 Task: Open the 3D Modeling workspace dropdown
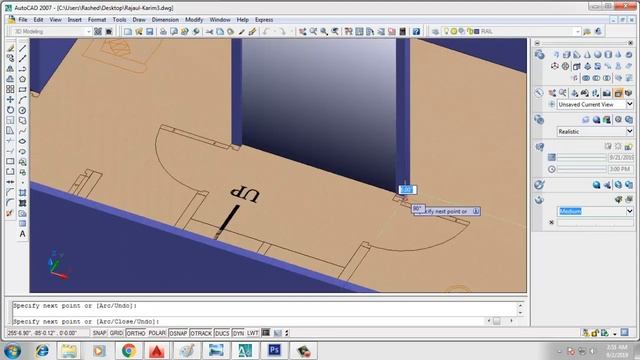(88, 31)
